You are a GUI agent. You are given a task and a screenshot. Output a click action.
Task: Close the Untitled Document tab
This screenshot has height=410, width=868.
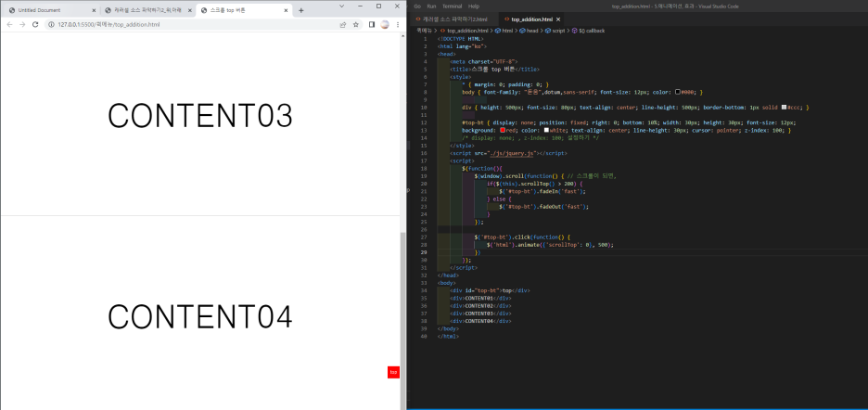pos(93,10)
